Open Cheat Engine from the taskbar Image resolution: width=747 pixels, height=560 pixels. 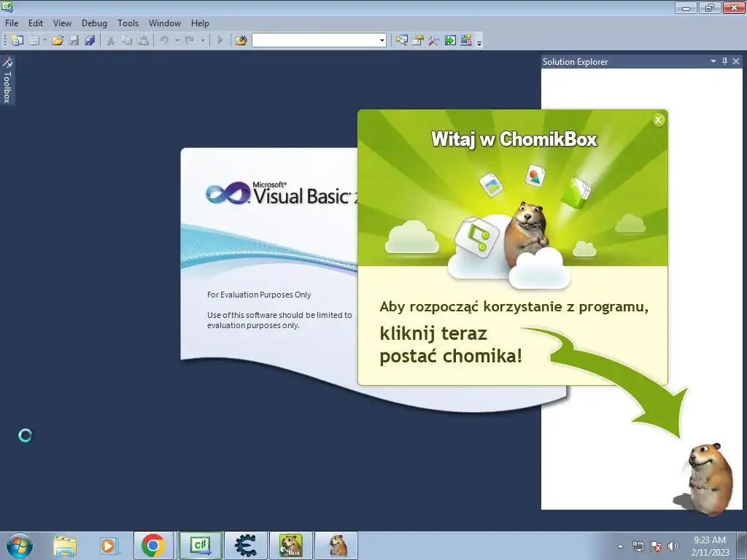coord(246,545)
